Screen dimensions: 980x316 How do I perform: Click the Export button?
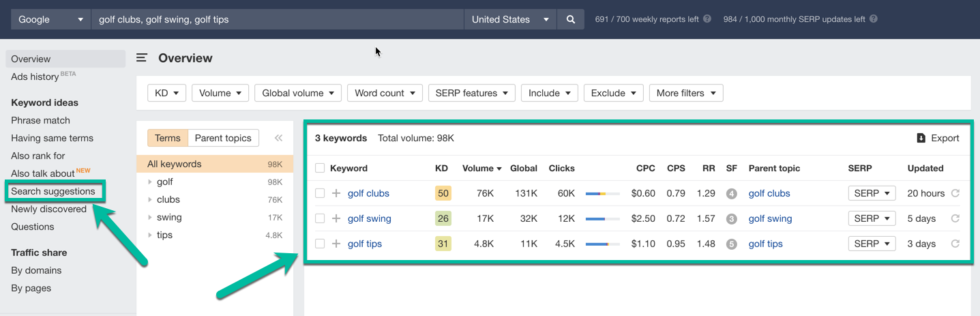pos(938,138)
